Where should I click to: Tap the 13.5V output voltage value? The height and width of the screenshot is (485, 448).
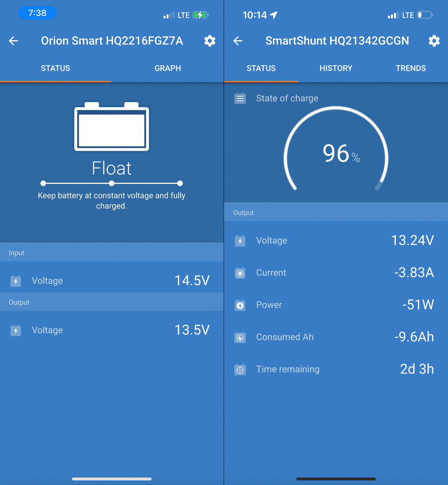tap(192, 330)
